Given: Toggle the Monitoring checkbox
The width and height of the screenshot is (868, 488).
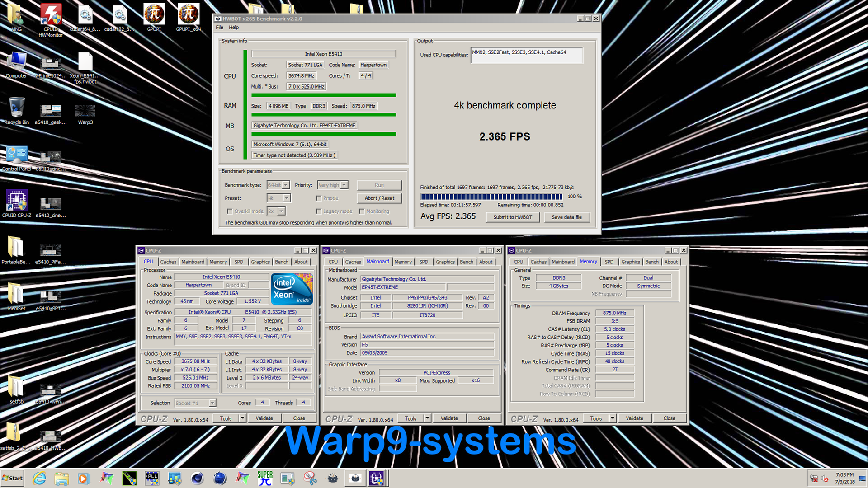Looking at the screenshot, I should pos(362,211).
